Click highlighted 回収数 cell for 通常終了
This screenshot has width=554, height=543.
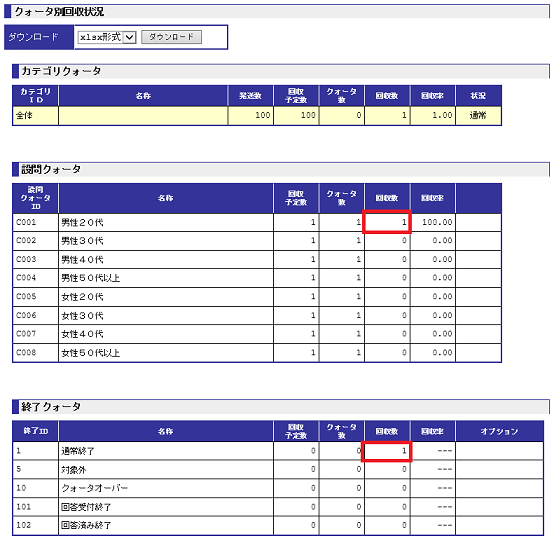387,451
